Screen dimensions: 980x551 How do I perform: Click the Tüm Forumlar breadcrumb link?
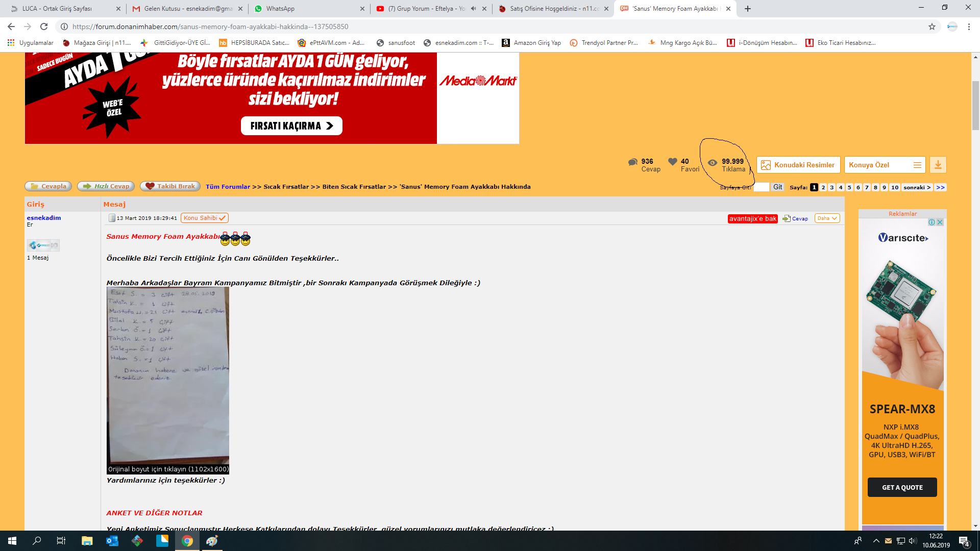click(228, 187)
